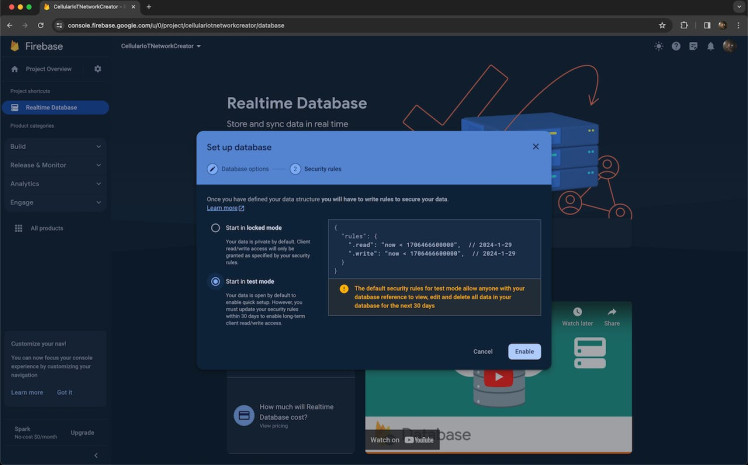Select Start in test mode
Screen dimensions: 748x465
(215, 282)
